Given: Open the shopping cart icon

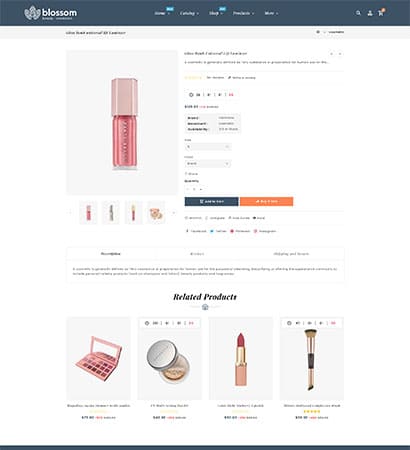Looking at the screenshot, I should click(381, 13).
